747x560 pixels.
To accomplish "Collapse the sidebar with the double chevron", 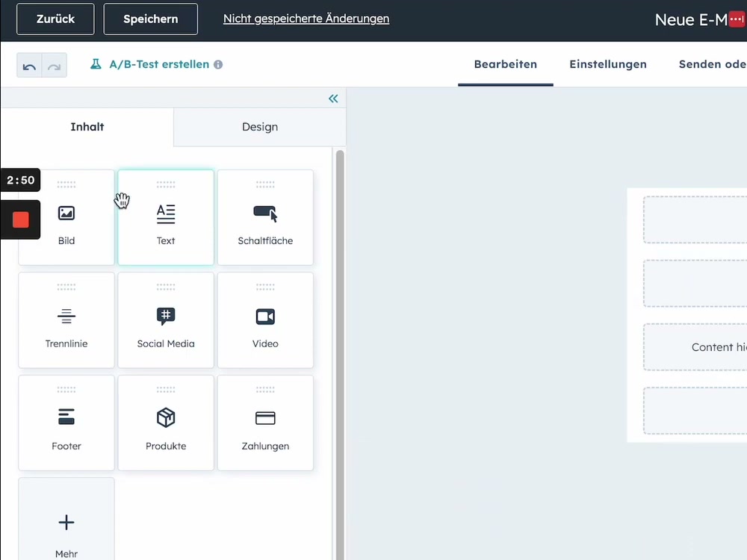I will coord(333,98).
